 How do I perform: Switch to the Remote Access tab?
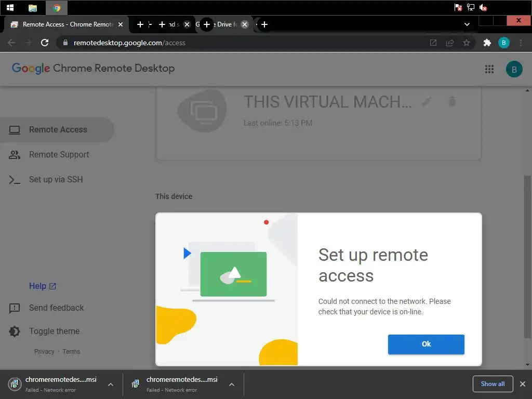[67, 24]
